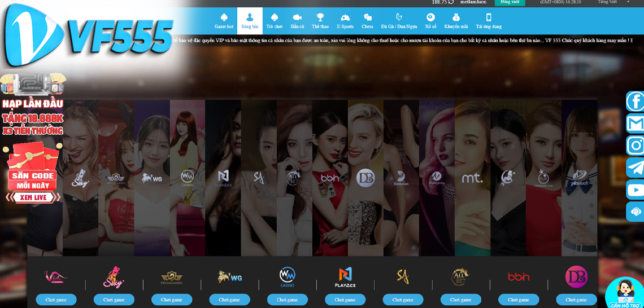Open the Game hot menu

[x=224, y=21]
